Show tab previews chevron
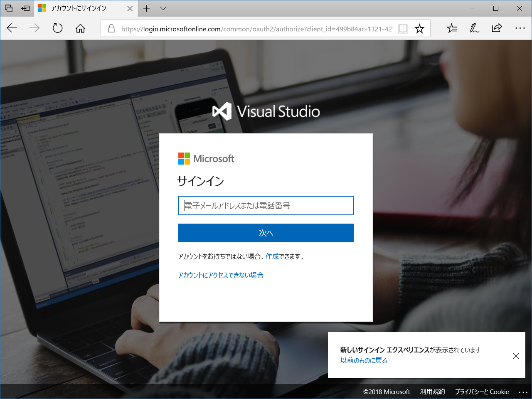 point(163,8)
